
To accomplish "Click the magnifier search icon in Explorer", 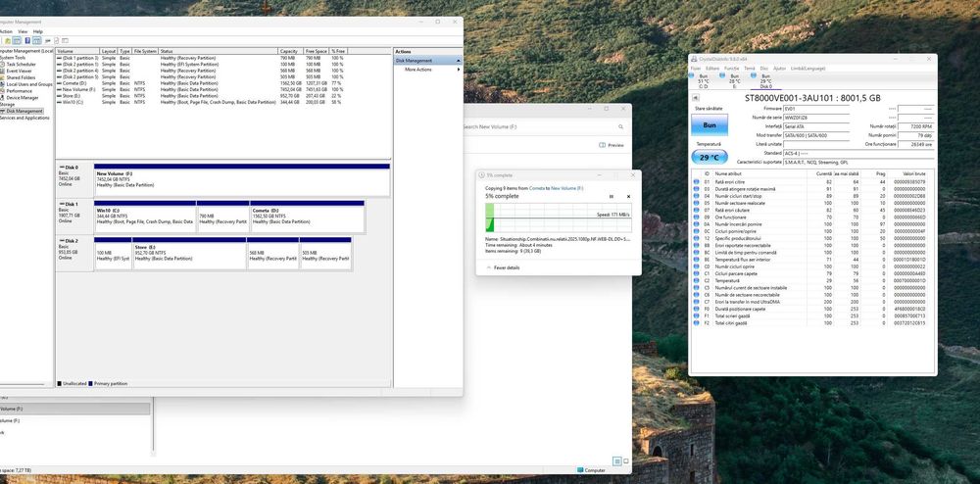I will [x=620, y=126].
